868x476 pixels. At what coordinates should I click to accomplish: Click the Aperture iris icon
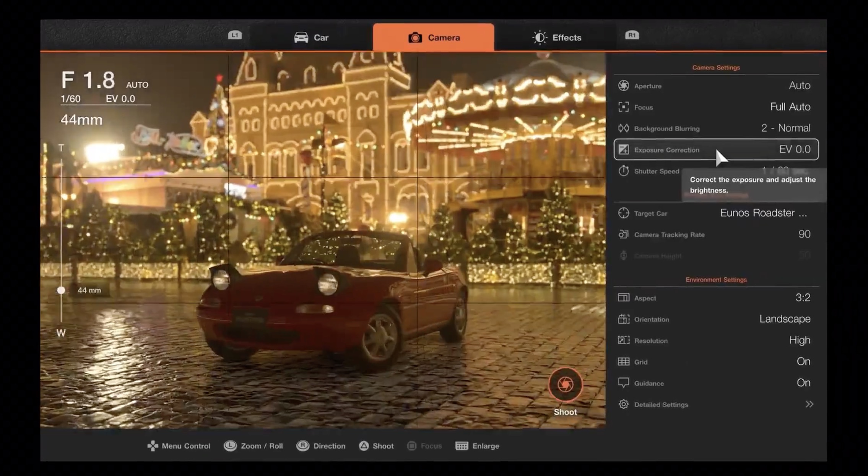[624, 86]
